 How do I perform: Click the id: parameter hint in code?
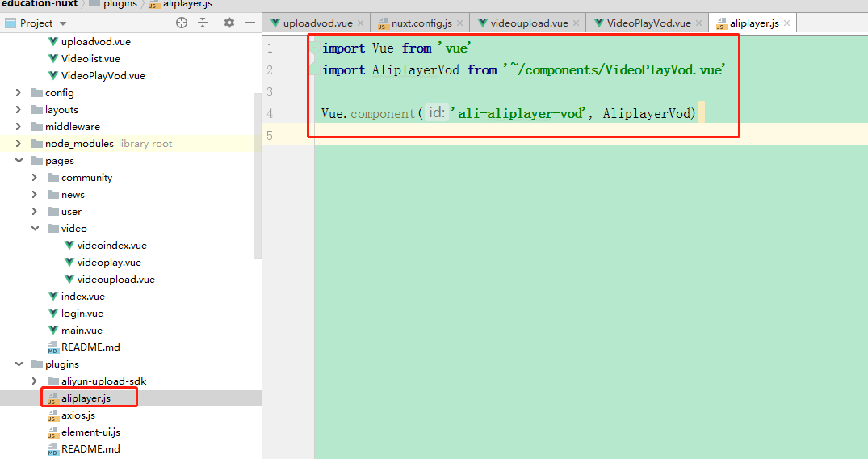[436, 112]
